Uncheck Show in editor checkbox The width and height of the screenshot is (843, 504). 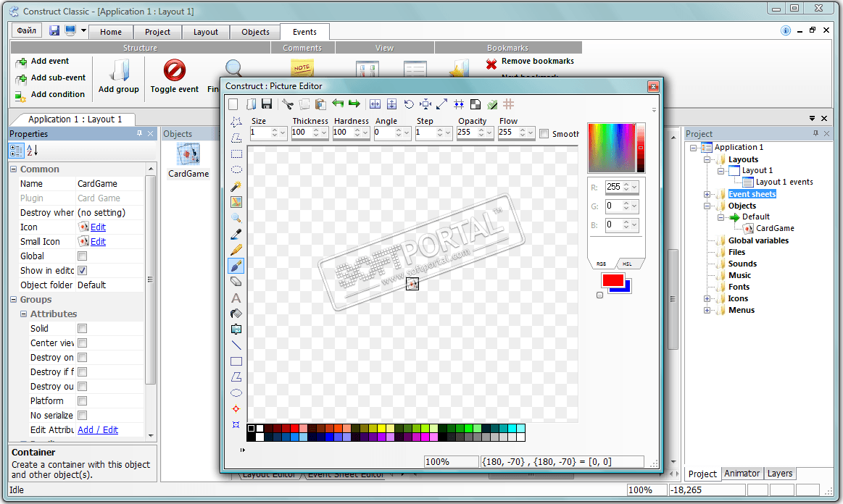(x=82, y=271)
